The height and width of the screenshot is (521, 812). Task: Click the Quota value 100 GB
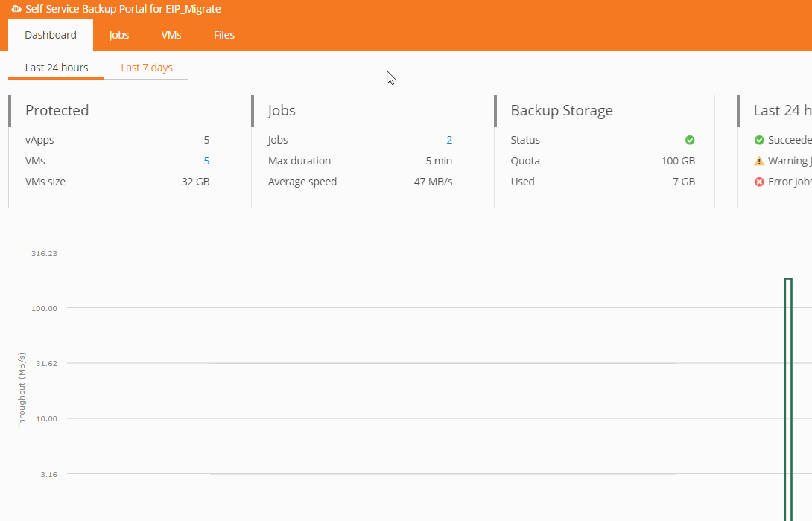click(x=678, y=161)
